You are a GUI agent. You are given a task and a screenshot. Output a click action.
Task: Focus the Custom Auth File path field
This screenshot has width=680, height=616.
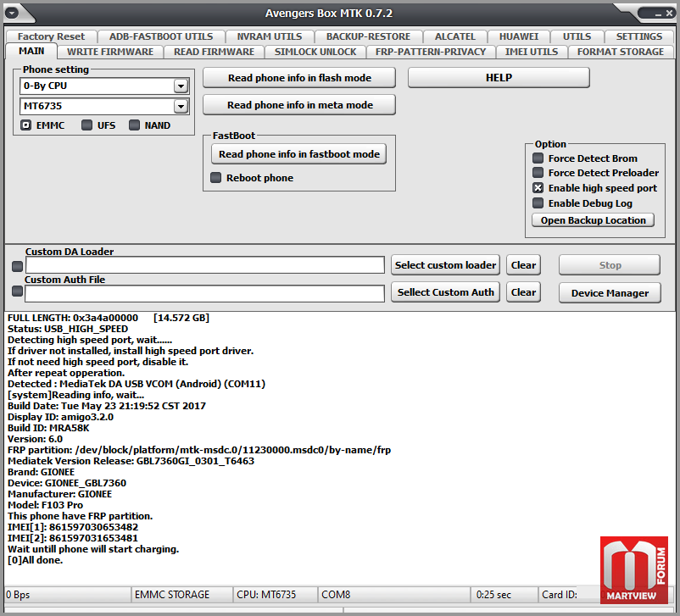(204, 293)
